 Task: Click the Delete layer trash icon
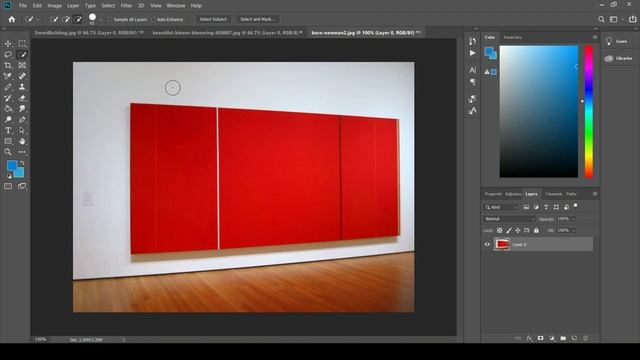(x=586, y=338)
